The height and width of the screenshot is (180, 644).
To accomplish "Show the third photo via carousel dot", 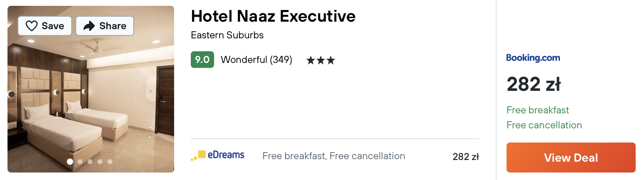I will pyautogui.click(x=90, y=162).
